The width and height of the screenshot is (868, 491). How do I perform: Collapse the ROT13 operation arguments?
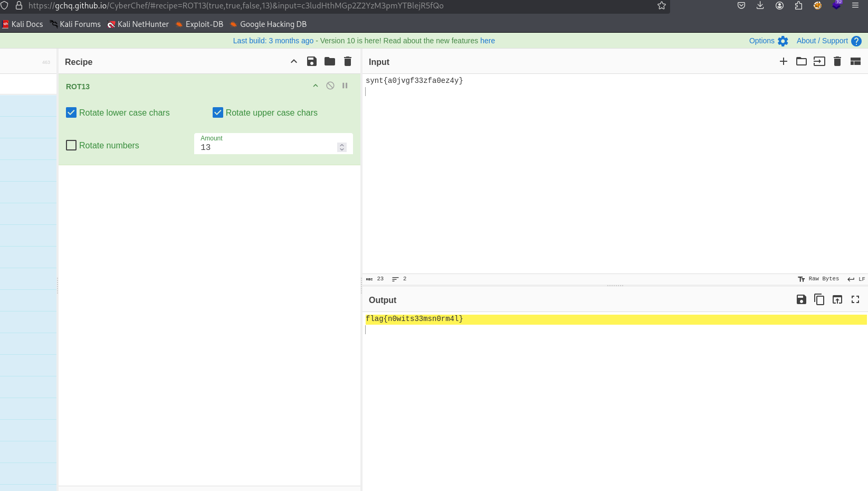pos(316,86)
